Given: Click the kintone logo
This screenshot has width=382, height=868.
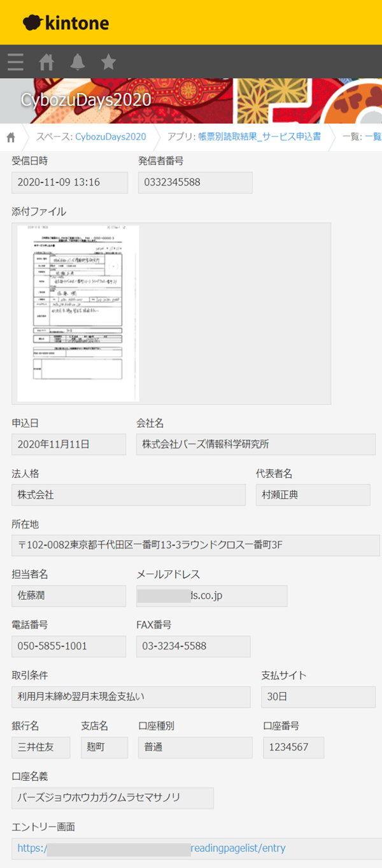Looking at the screenshot, I should pyautogui.click(x=66, y=23).
